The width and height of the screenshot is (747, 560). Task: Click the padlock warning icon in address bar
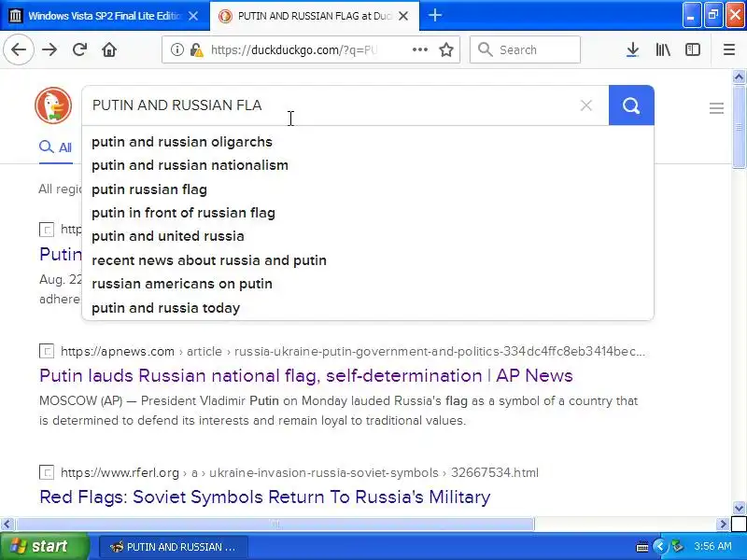[x=196, y=49]
